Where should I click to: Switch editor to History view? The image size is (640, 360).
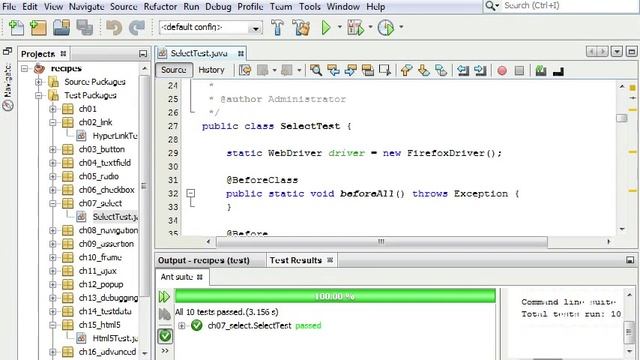tap(211, 70)
